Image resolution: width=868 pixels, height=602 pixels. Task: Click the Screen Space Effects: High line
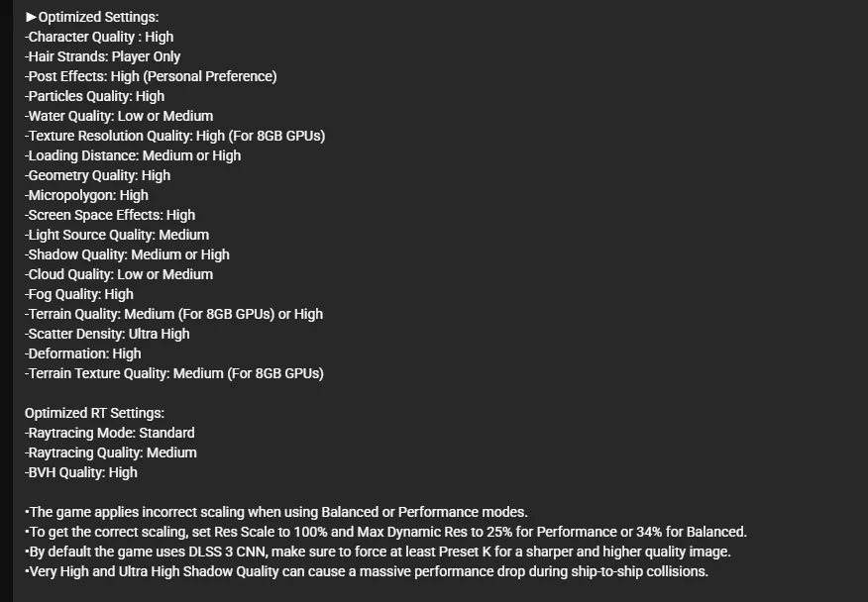coord(110,215)
